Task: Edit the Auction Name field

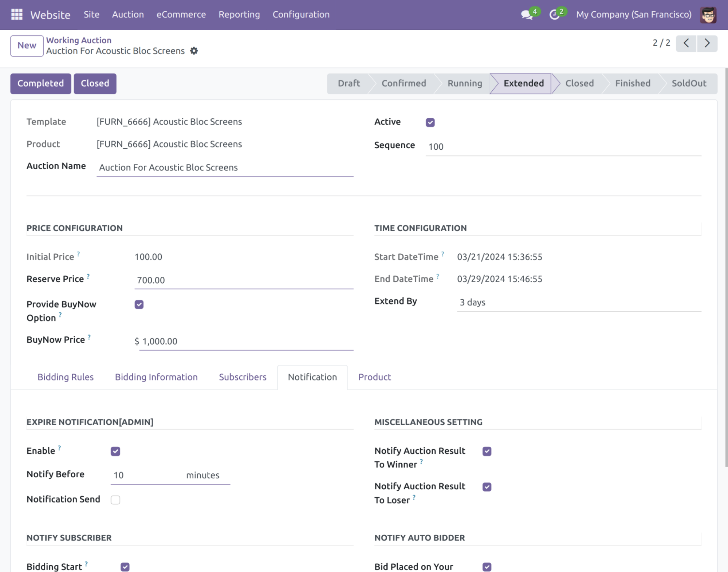Action: (x=225, y=167)
